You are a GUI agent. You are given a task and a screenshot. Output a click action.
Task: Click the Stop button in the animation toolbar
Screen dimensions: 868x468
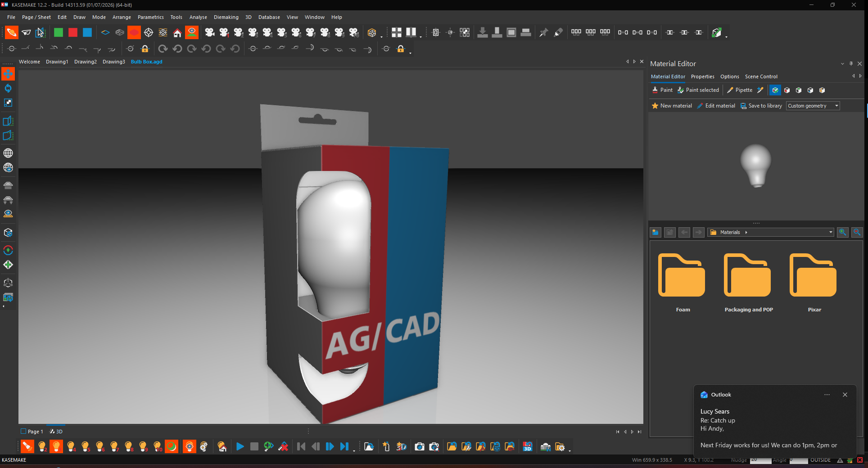[254, 446]
